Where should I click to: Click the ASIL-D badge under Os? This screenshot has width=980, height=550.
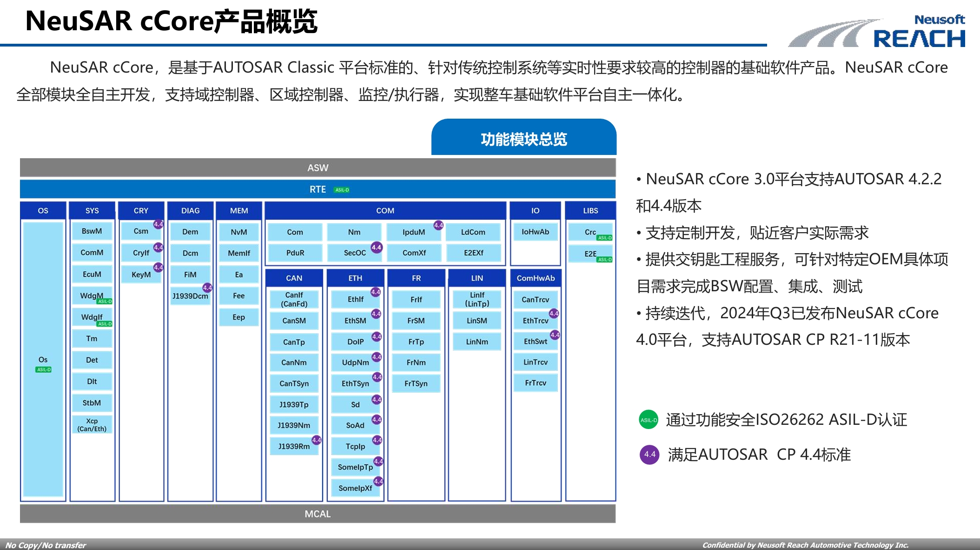pos(43,369)
